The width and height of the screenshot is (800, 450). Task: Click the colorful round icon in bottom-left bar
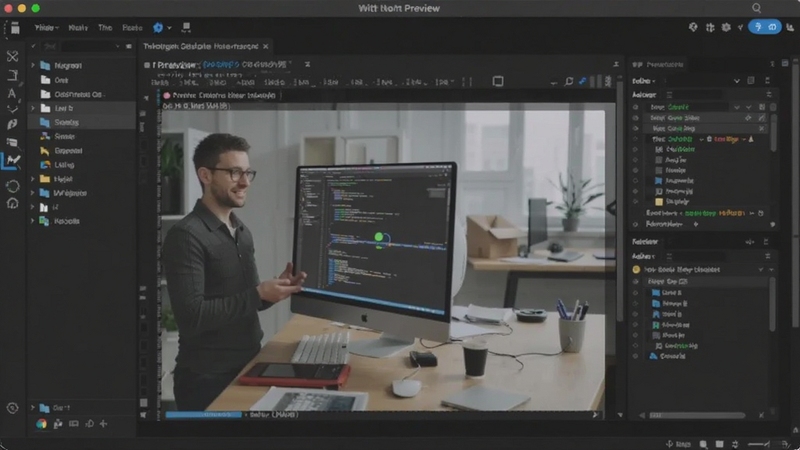click(41, 423)
